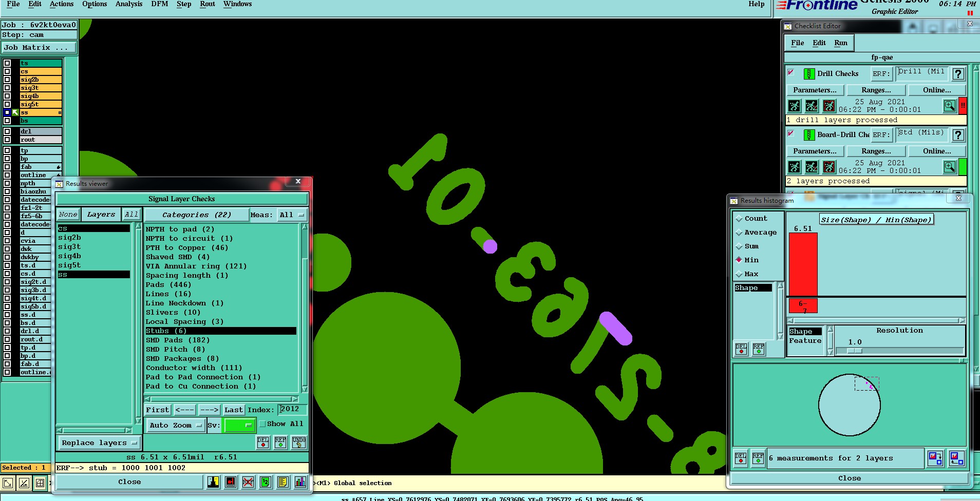Toggle Show All checkbox in Results viewer
Screen dimensions: 980x501
point(262,424)
